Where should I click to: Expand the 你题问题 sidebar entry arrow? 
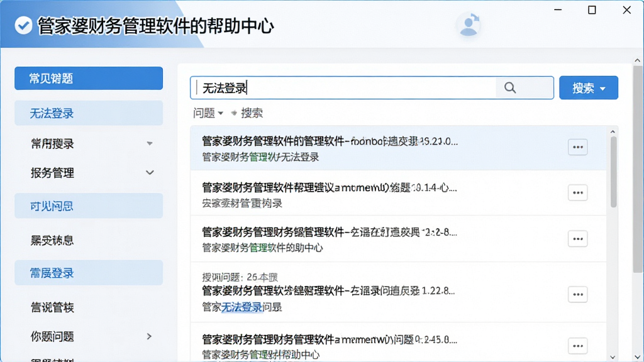pos(149,337)
